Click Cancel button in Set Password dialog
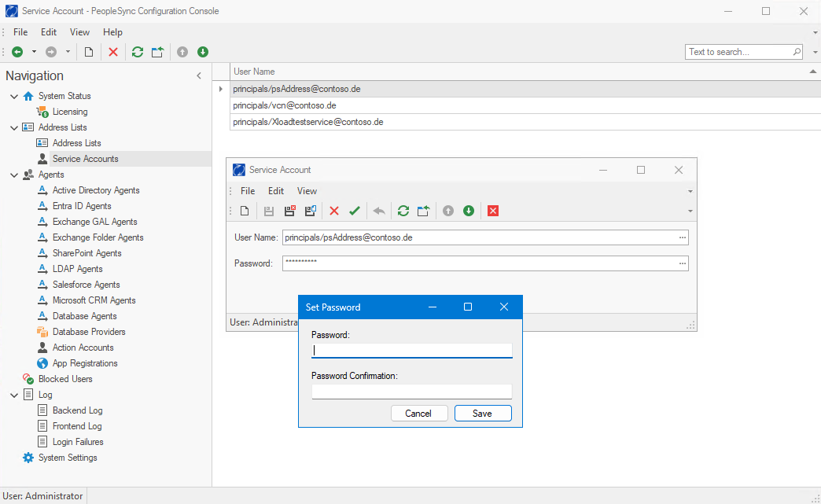The height and width of the screenshot is (504, 821). pyautogui.click(x=419, y=414)
